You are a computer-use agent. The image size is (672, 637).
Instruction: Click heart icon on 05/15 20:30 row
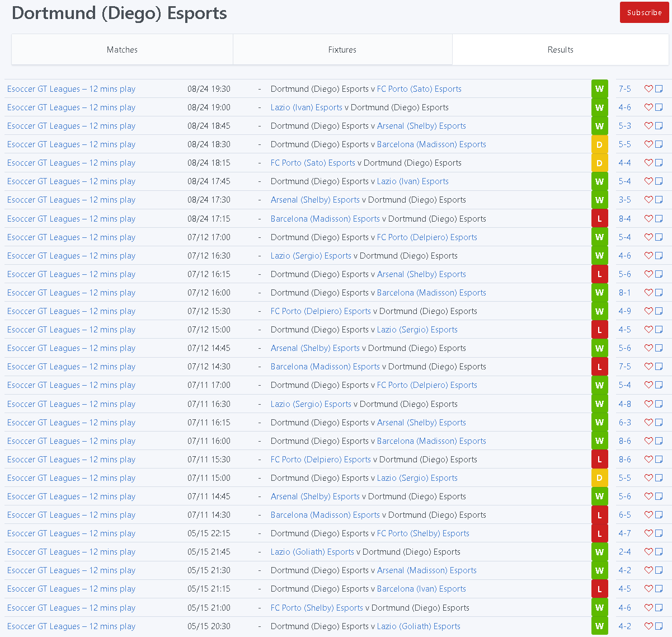pos(648,626)
